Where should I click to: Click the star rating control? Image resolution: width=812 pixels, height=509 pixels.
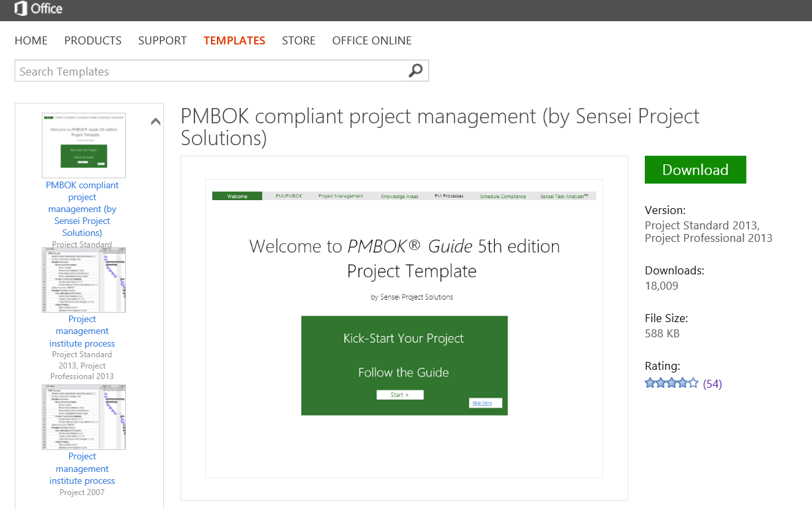tap(671, 382)
